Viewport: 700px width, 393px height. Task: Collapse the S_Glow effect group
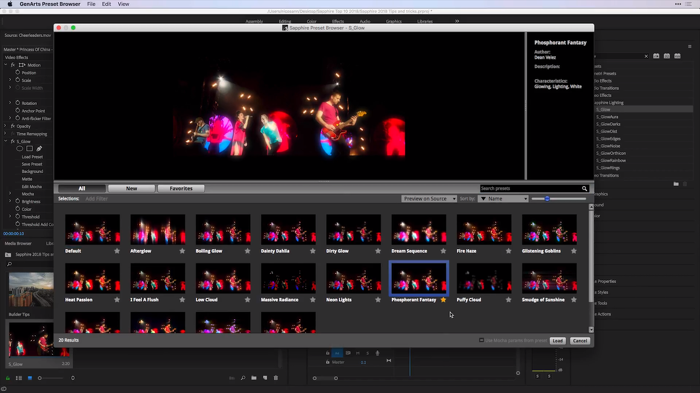click(x=6, y=141)
